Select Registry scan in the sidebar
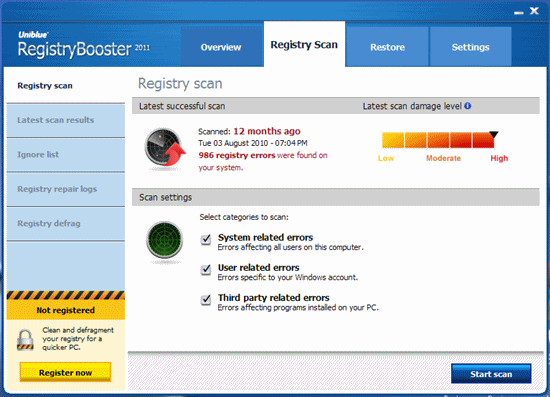550x397 pixels. click(x=66, y=86)
